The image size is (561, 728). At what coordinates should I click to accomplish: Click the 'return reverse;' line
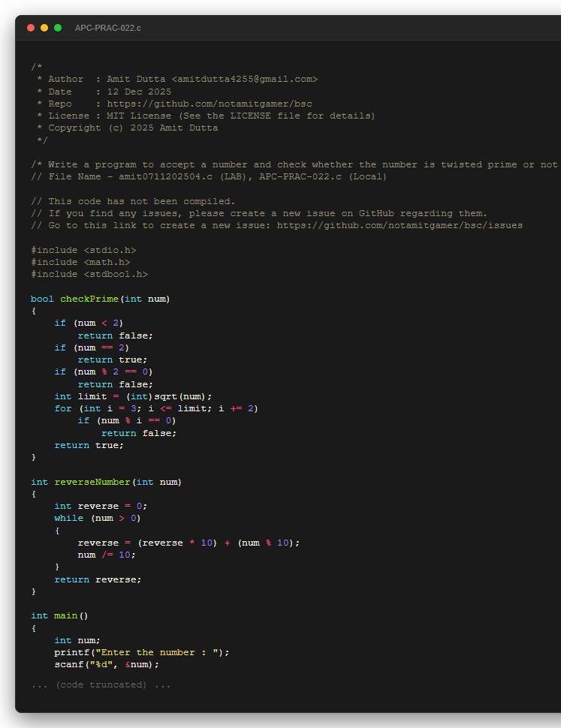click(x=98, y=579)
